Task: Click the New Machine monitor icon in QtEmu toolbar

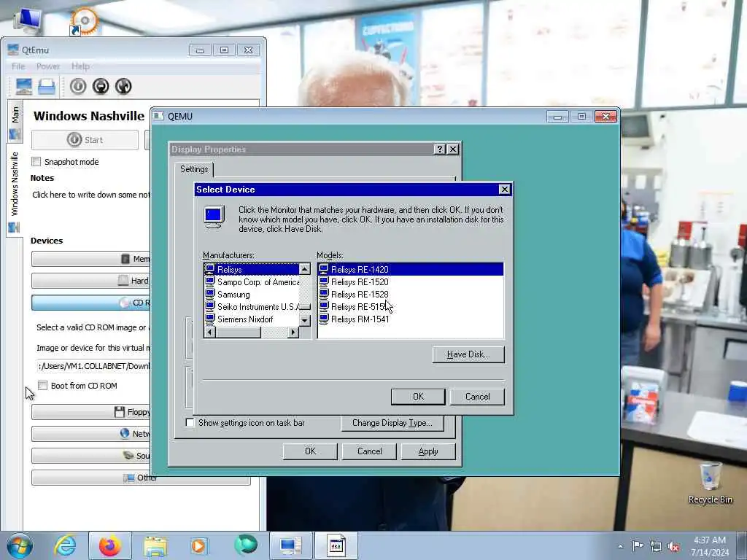Action: pyautogui.click(x=24, y=86)
